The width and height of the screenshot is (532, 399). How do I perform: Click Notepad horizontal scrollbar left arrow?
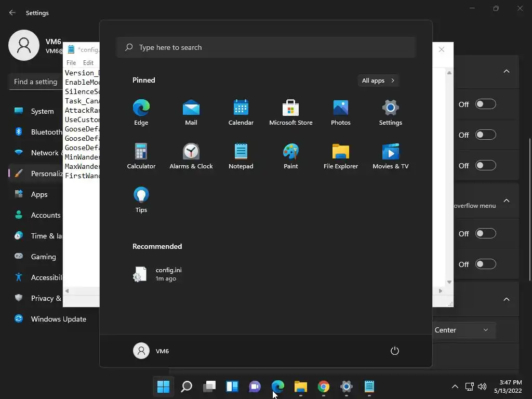tap(67, 291)
